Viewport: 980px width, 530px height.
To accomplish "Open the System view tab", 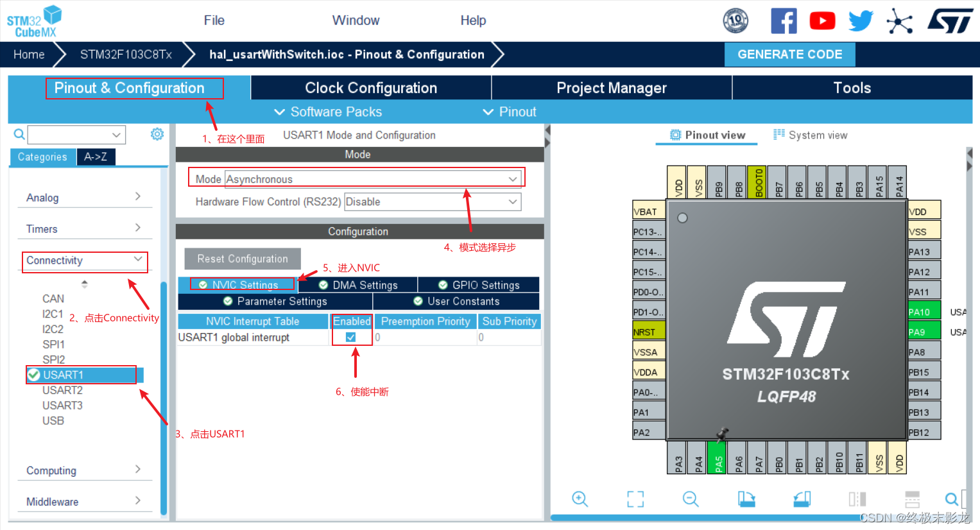I will pyautogui.click(x=811, y=135).
